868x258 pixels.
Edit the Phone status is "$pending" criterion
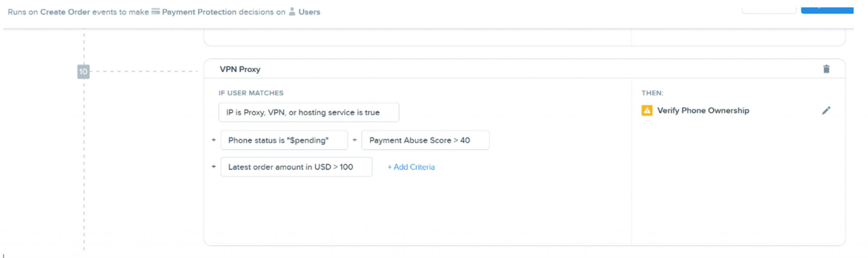(x=284, y=140)
